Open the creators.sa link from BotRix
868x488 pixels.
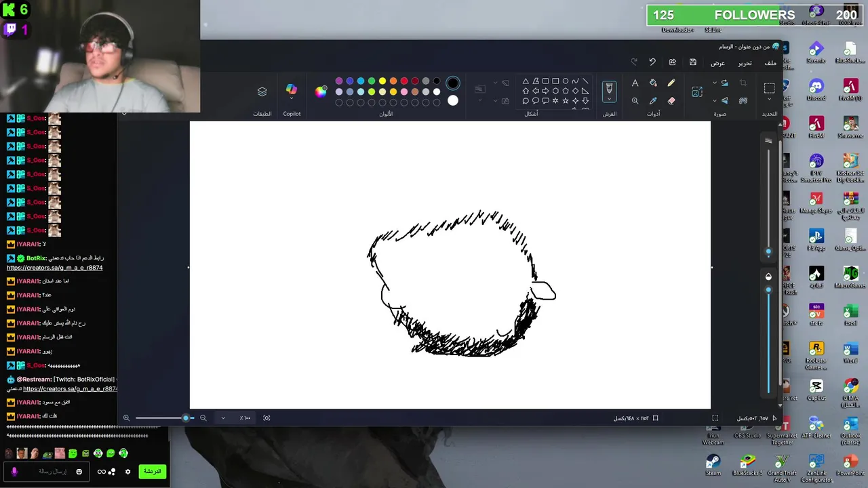[x=55, y=268]
